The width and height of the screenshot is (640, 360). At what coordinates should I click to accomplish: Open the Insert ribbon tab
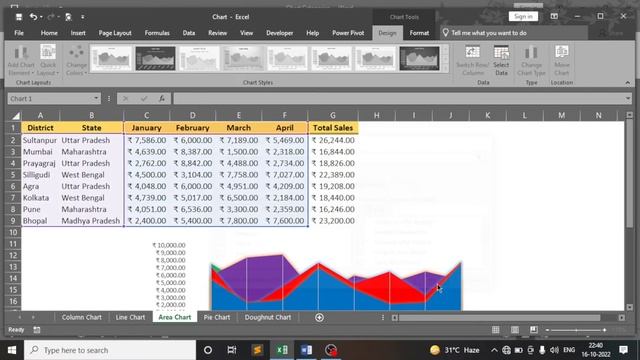(x=78, y=33)
